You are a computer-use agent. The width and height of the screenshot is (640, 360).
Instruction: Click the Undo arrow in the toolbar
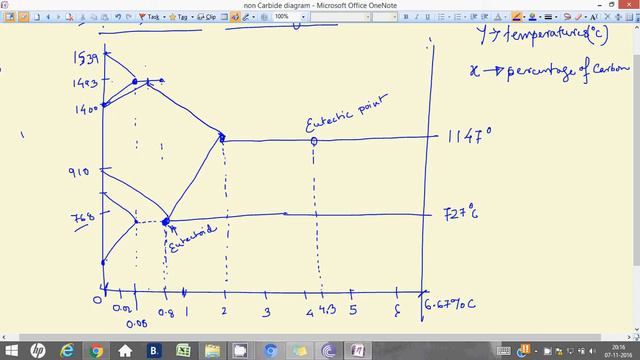[x=118, y=17]
